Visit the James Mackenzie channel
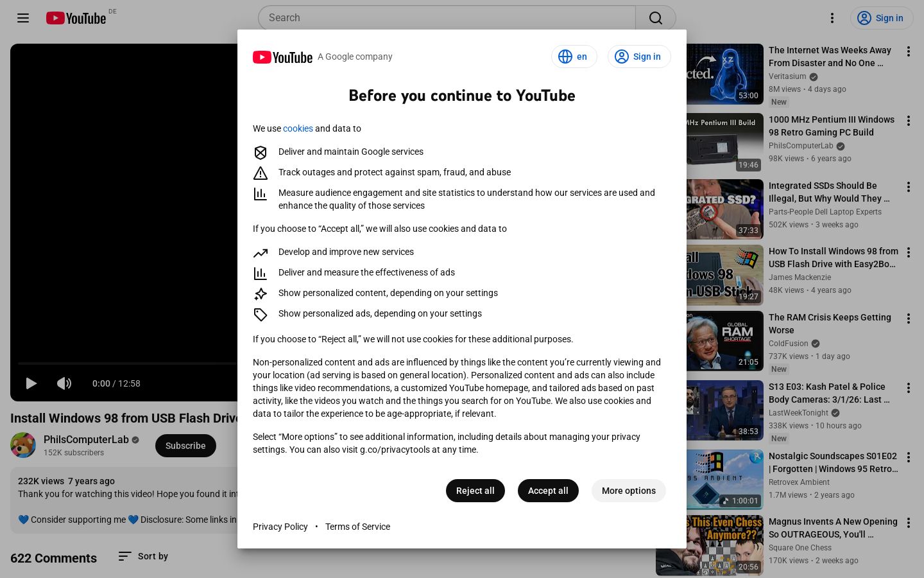924x578 pixels. pyautogui.click(x=800, y=277)
